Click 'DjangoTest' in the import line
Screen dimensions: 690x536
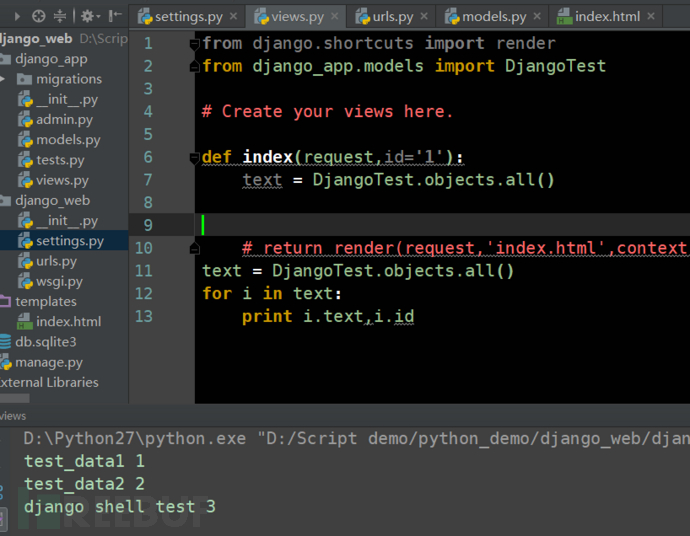click(555, 66)
